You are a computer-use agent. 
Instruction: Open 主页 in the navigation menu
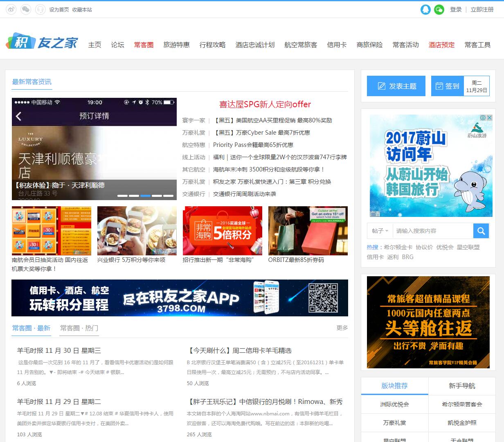point(94,45)
